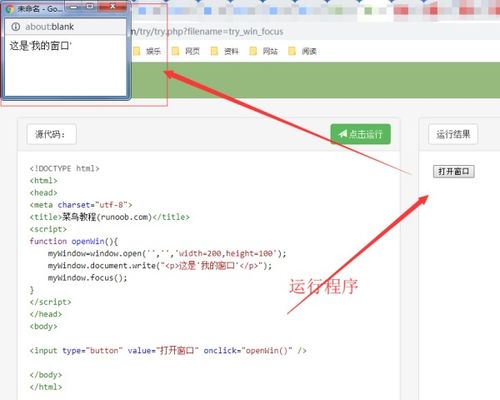The height and width of the screenshot is (400, 500).
Task: Click the popup text 这是'我的窗口'
Action: click(41, 46)
